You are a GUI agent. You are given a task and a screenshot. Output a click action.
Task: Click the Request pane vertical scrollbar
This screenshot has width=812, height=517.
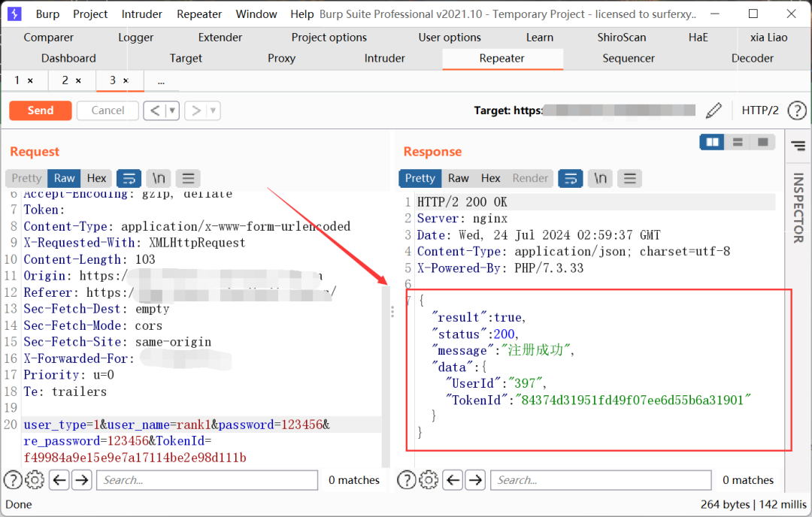click(386, 375)
